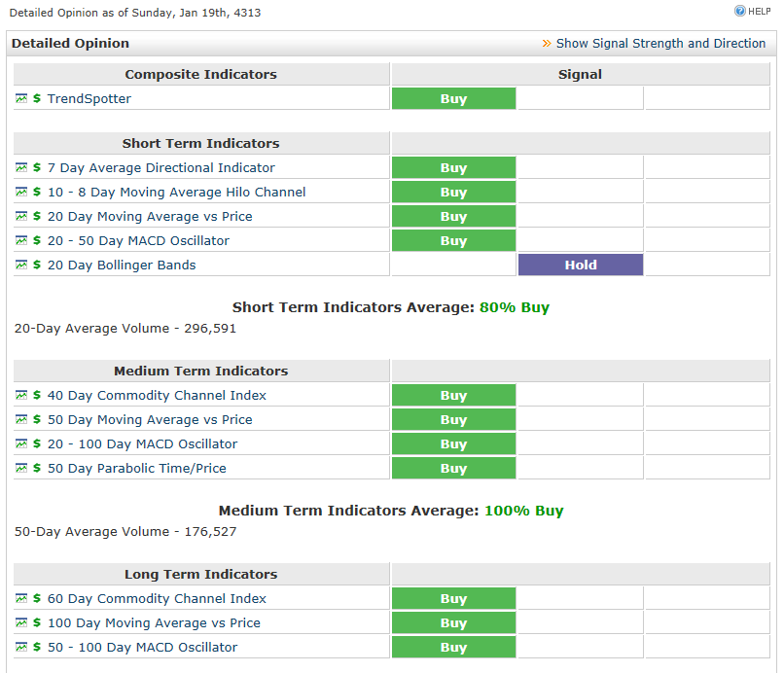Click the Hold signal for 20 Day Bollinger Bands
This screenshot has width=784, height=673.
tap(580, 265)
